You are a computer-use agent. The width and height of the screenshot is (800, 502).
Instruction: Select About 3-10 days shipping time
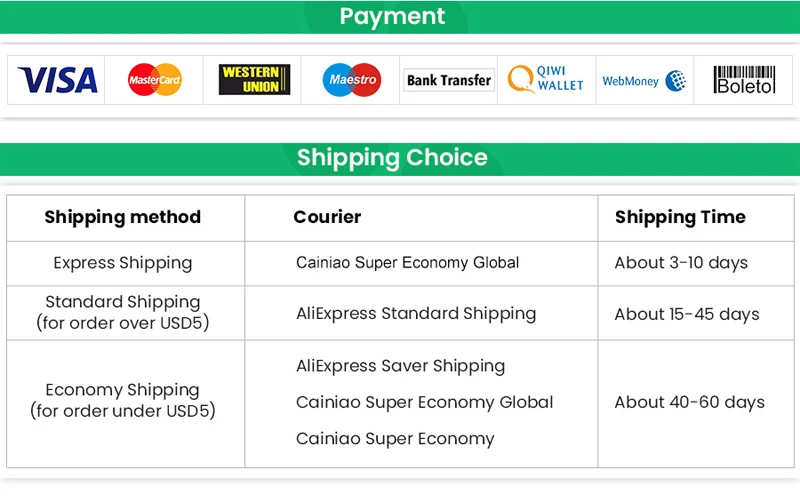tap(681, 263)
